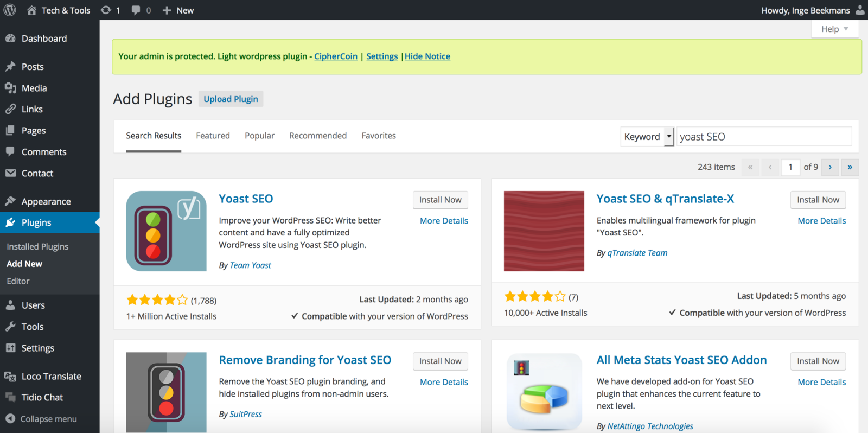This screenshot has width=868, height=433.
Task: Install the Yoast SEO plugin
Action: tap(440, 200)
